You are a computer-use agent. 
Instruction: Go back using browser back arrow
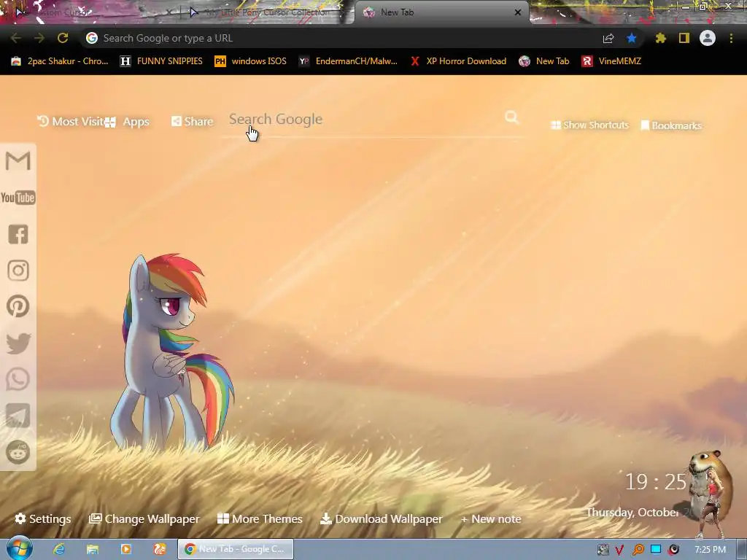(15, 38)
